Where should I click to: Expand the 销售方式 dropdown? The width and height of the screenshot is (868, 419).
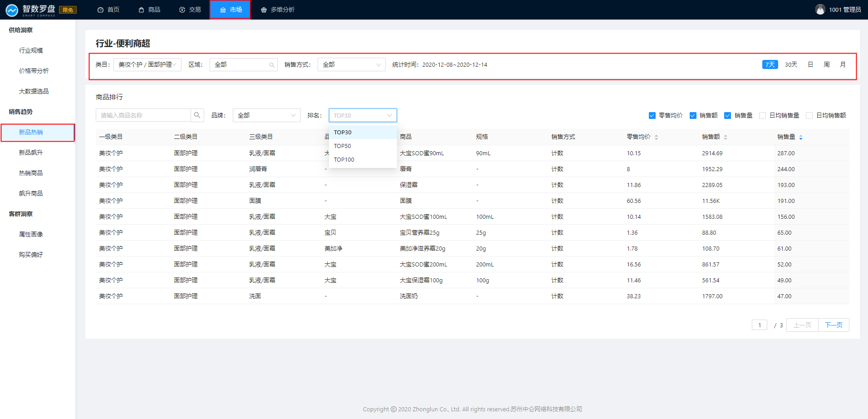(351, 64)
